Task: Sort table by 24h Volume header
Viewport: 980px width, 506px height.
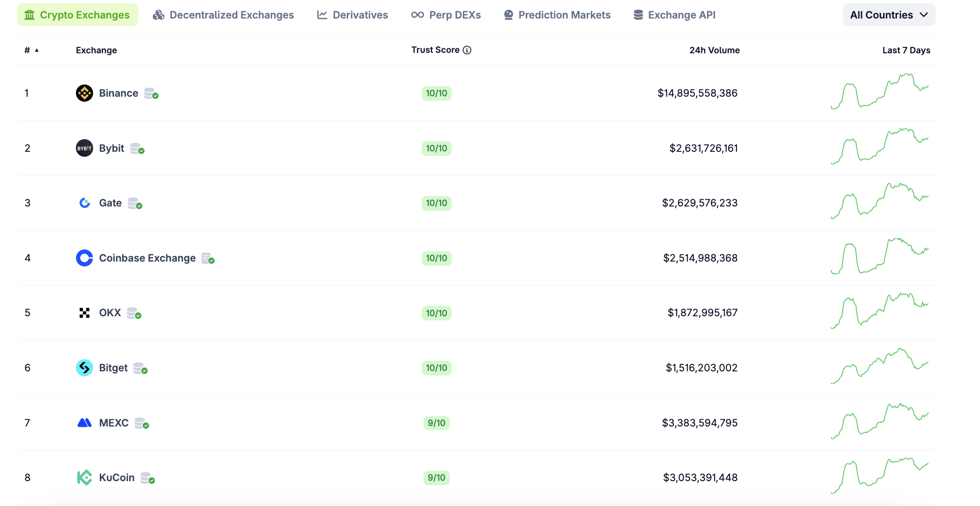Action: pyautogui.click(x=714, y=50)
